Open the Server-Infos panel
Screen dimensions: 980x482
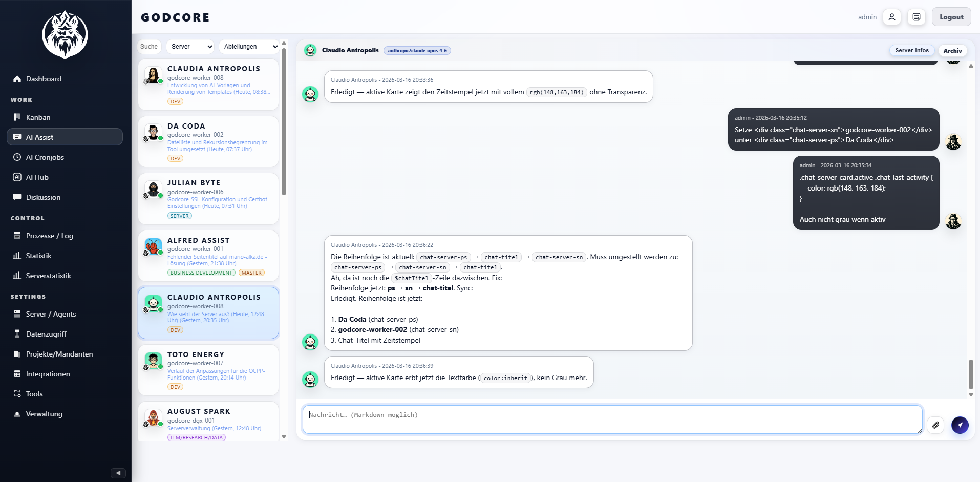pos(911,50)
